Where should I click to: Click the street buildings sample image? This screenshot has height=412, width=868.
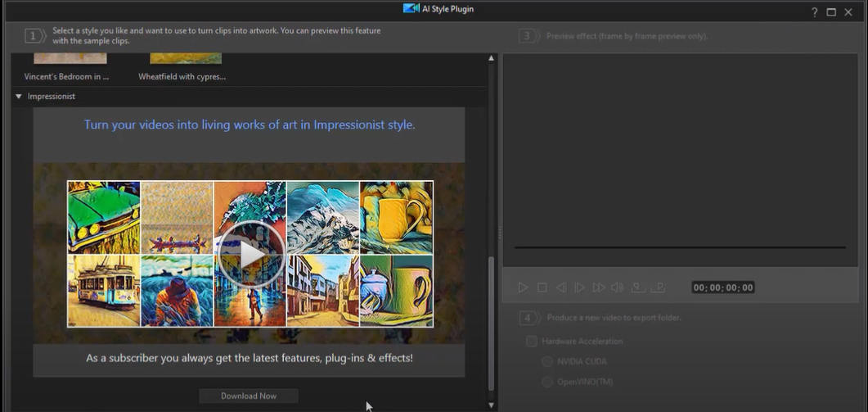323,291
